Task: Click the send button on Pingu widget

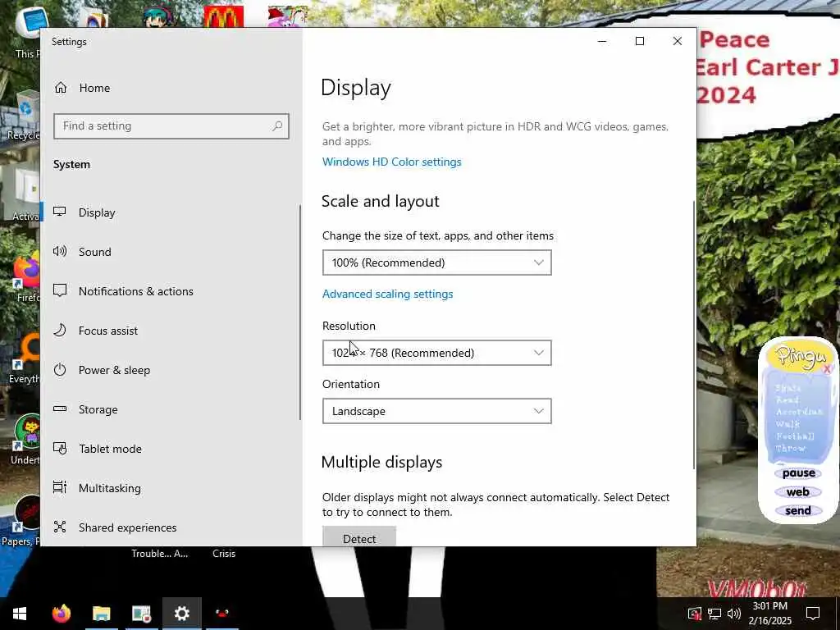Action: pos(797,510)
